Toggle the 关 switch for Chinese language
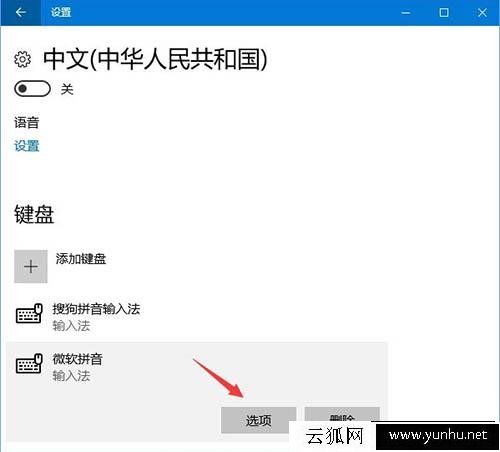Viewport: 500px width, 452px height. [32, 89]
